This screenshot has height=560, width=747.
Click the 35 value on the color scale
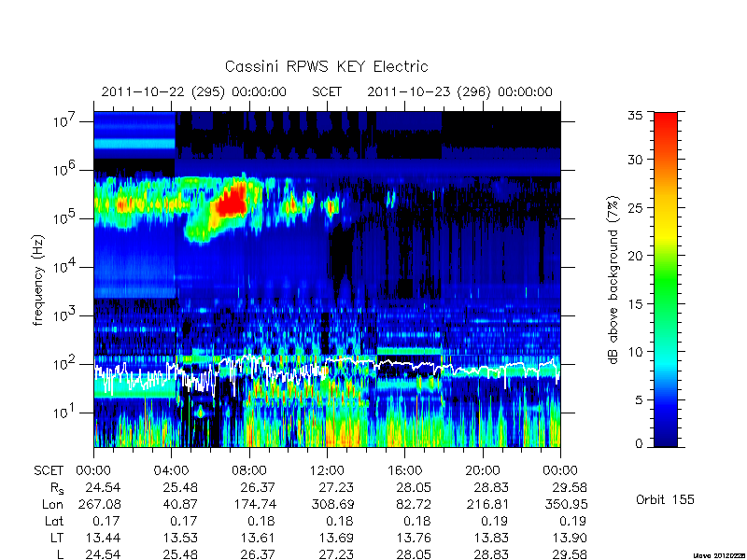pos(635,116)
